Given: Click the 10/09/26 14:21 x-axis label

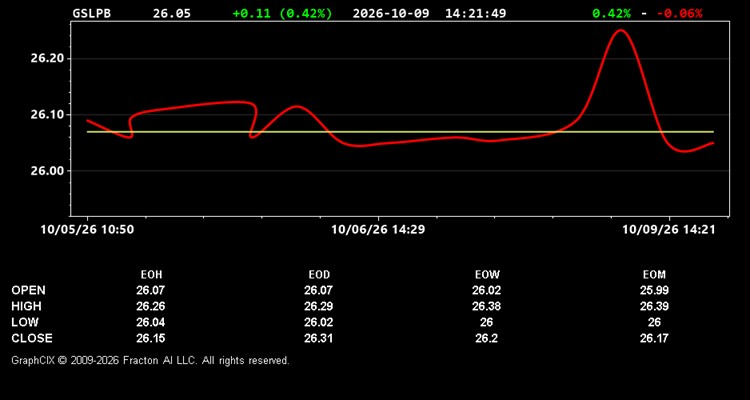Looking at the screenshot, I should click(x=669, y=230).
